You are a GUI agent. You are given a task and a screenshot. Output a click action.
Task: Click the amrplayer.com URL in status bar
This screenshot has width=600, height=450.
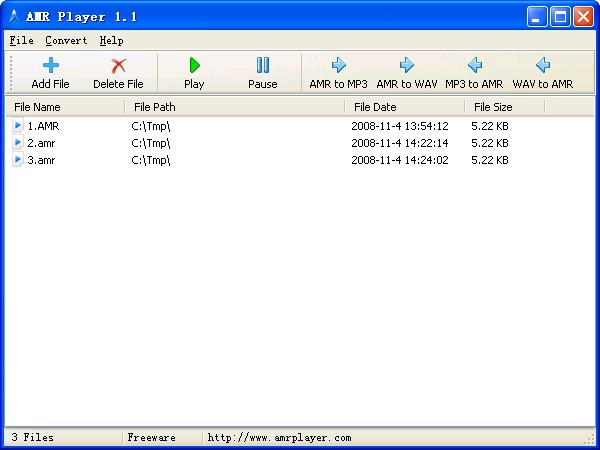click(x=279, y=437)
